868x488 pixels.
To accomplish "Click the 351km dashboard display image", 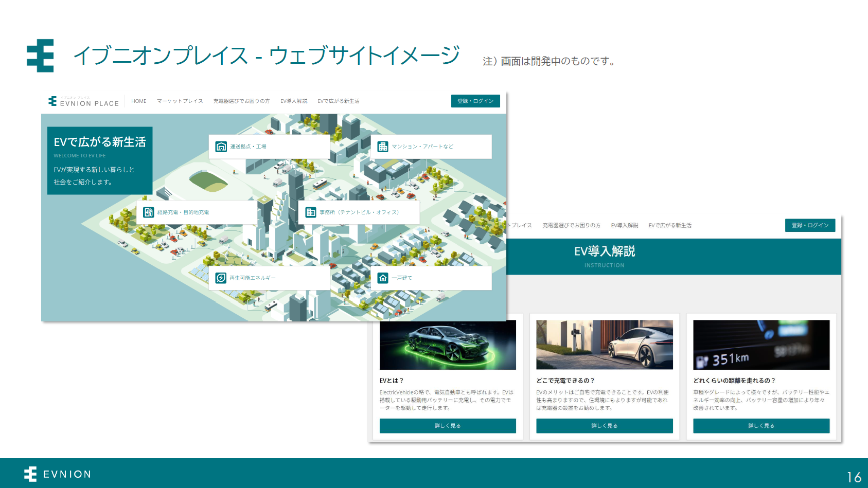I will [761, 345].
